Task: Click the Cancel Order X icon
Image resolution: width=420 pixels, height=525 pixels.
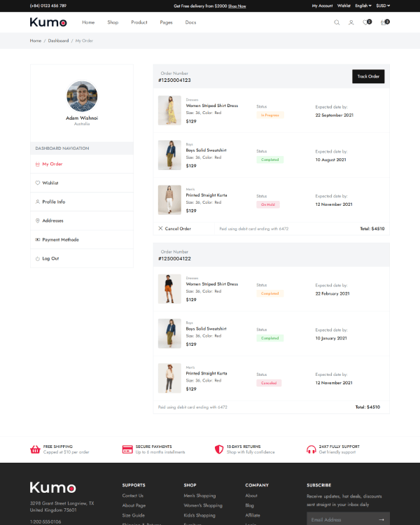Action: pos(160,228)
